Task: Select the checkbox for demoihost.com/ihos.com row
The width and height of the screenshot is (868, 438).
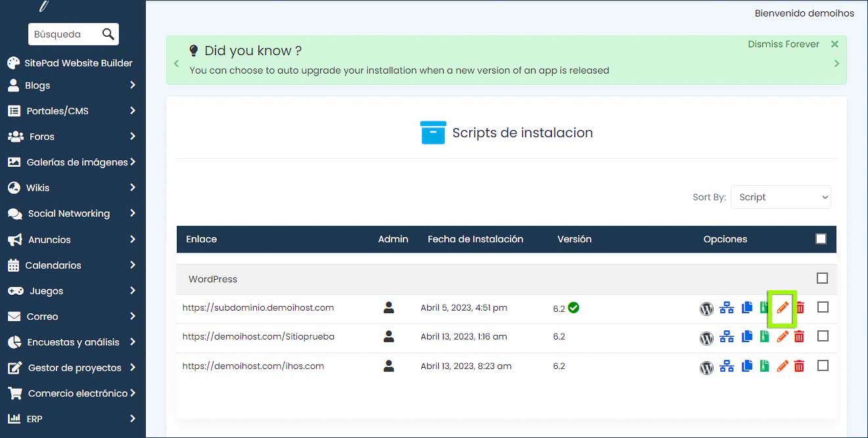Action: tap(823, 366)
